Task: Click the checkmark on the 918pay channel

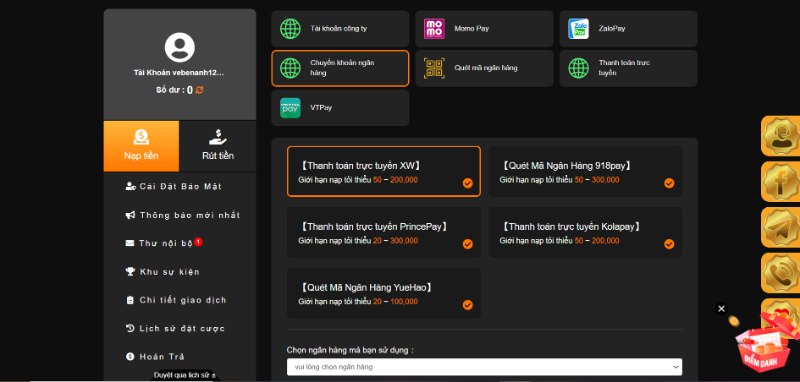Action: [x=669, y=183]
